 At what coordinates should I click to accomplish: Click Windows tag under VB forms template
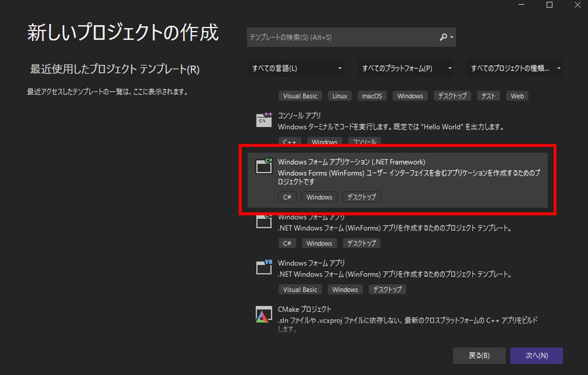coord(345,289)
